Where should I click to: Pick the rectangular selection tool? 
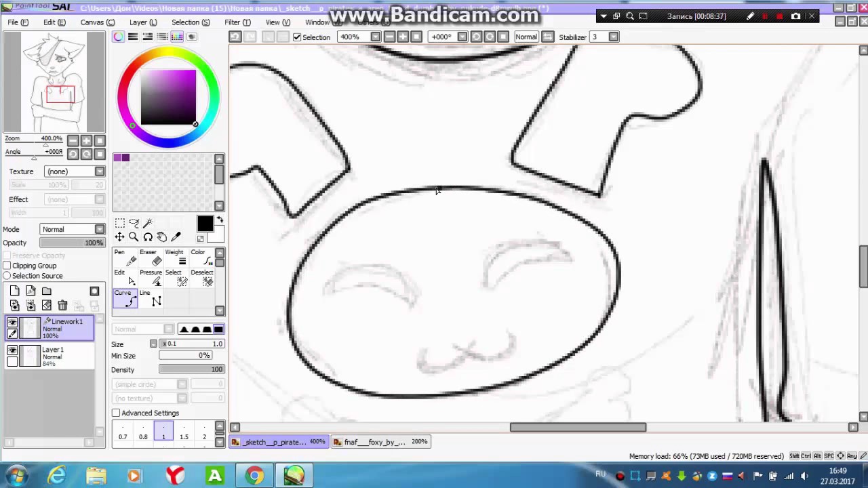pos(120,223)
